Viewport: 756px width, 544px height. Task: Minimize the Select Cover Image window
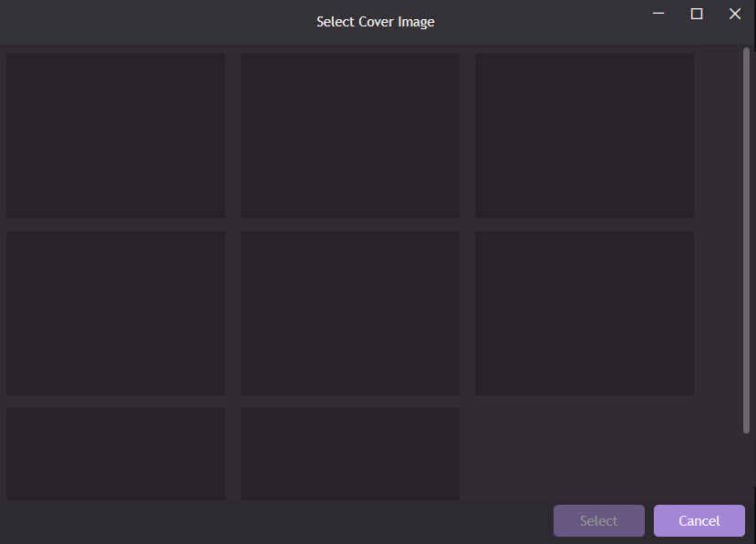(658, 14)
